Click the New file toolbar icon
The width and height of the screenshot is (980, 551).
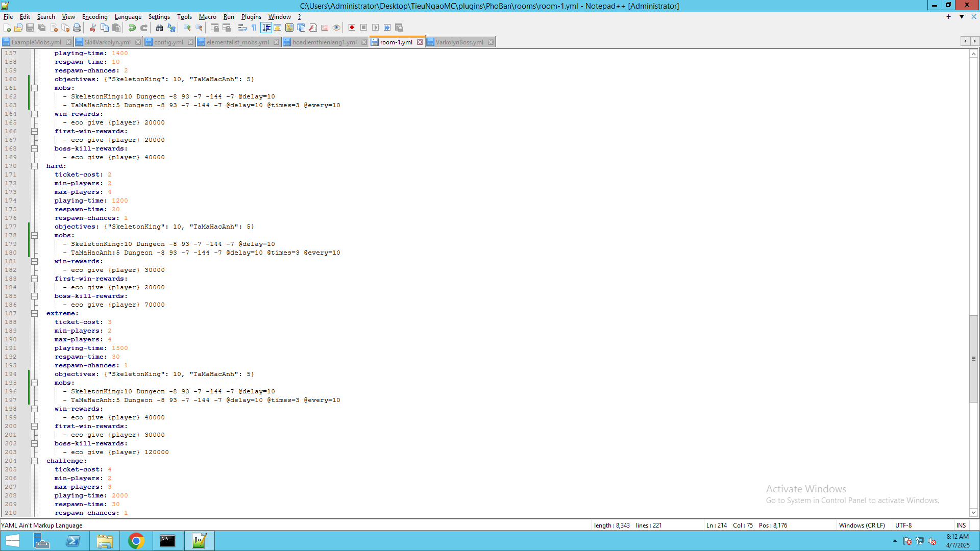click(7, 28)
